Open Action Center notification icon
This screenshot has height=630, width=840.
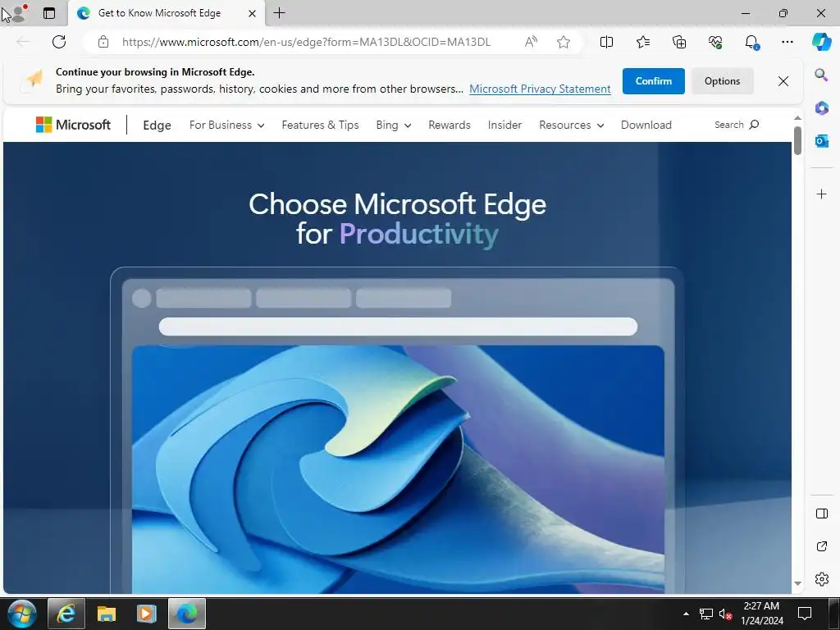[804, 614]
